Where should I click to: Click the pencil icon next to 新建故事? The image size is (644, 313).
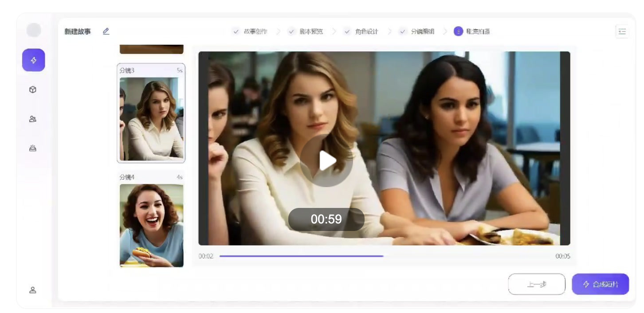(106, 31)
